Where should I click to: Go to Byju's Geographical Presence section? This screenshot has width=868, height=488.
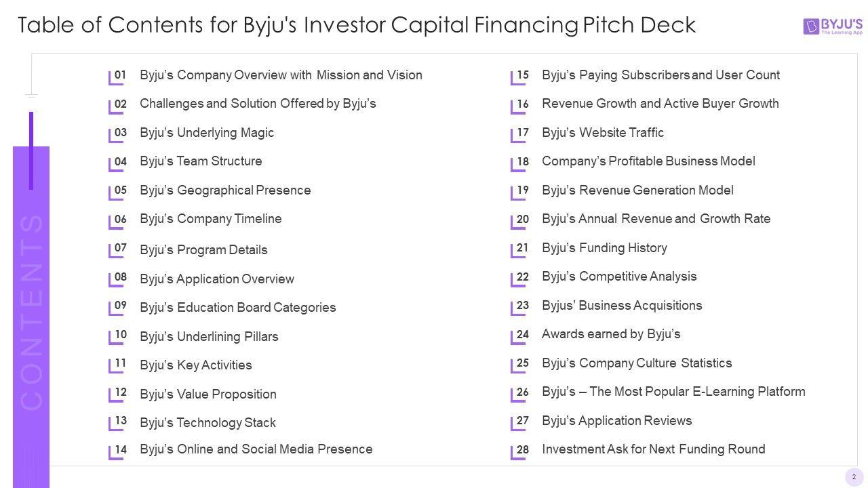tap(225, 190)
